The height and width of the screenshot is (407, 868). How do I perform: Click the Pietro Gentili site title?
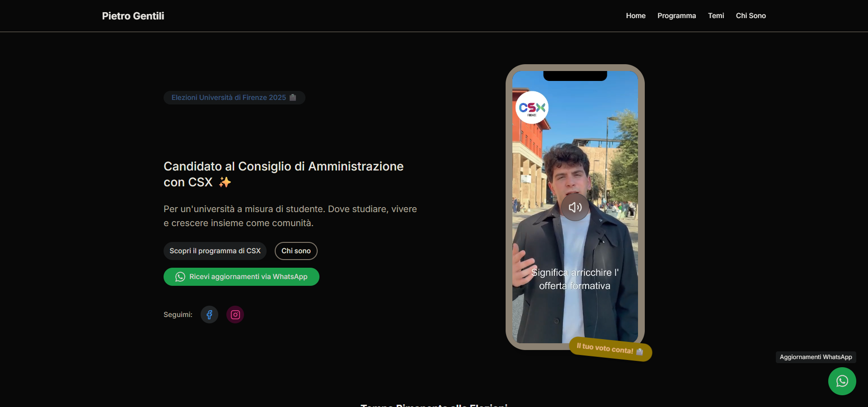click(x=133, y=16)
